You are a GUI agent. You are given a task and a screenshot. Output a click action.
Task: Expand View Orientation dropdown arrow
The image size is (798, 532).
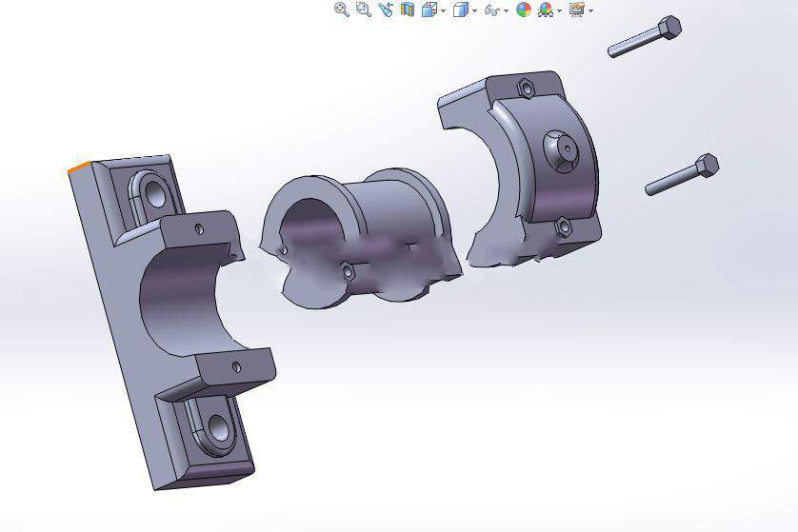point(443,10)
